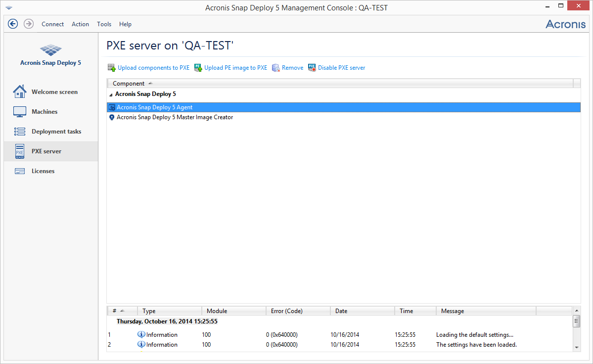
Task: Click the Remove link in the toolbar
Action: 292,67
